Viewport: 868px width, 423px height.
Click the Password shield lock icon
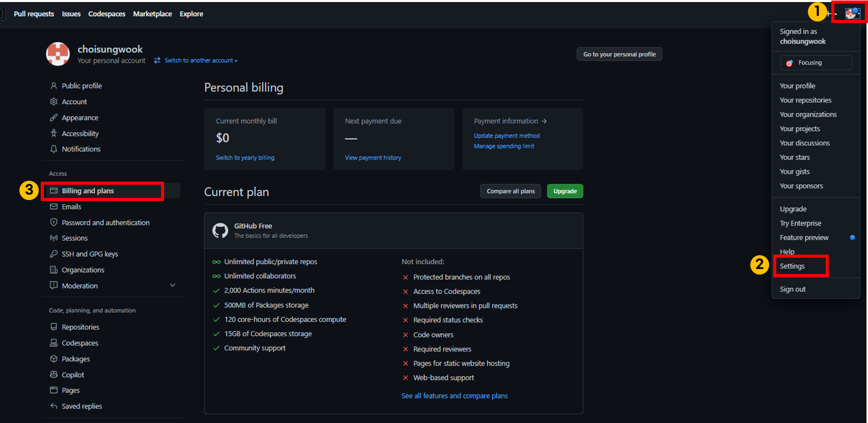(54, 222)
